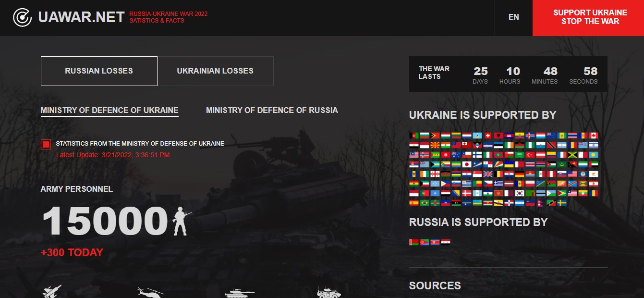Click the war duration days counter

click(480, 75)
